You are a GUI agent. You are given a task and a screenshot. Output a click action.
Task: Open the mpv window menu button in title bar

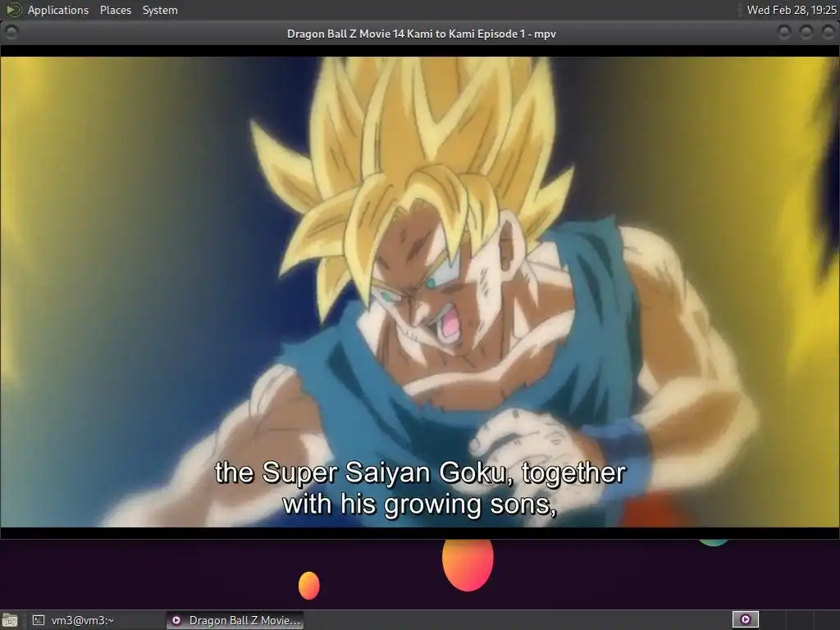tap(11, 33)
